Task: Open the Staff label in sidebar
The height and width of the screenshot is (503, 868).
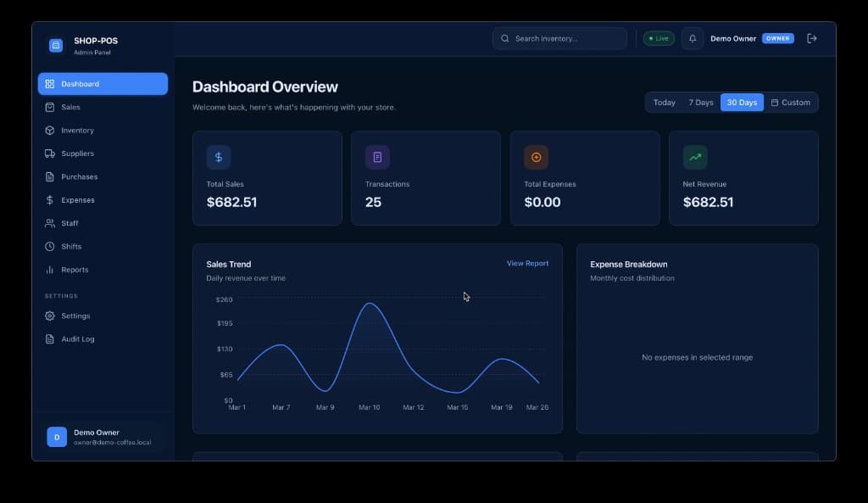Action: (x=70, y=223)
